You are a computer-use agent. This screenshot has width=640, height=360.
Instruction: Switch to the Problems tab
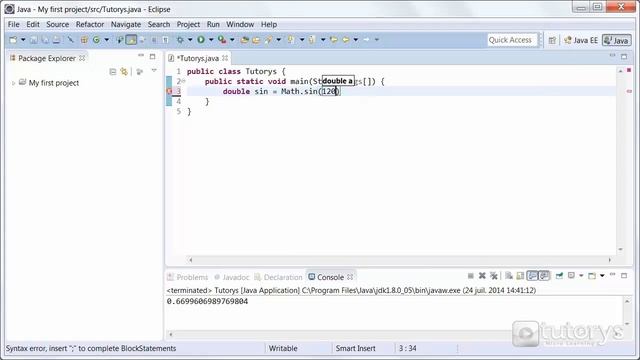tap(188, 277)
